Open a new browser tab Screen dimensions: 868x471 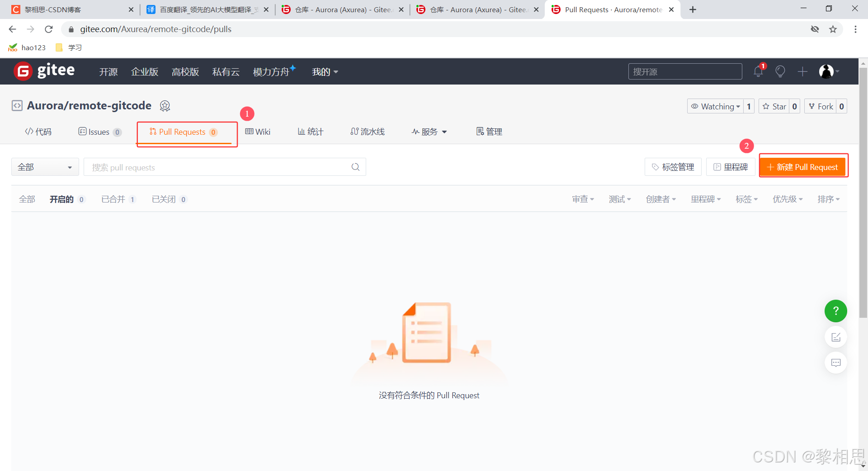click(693, 9)
